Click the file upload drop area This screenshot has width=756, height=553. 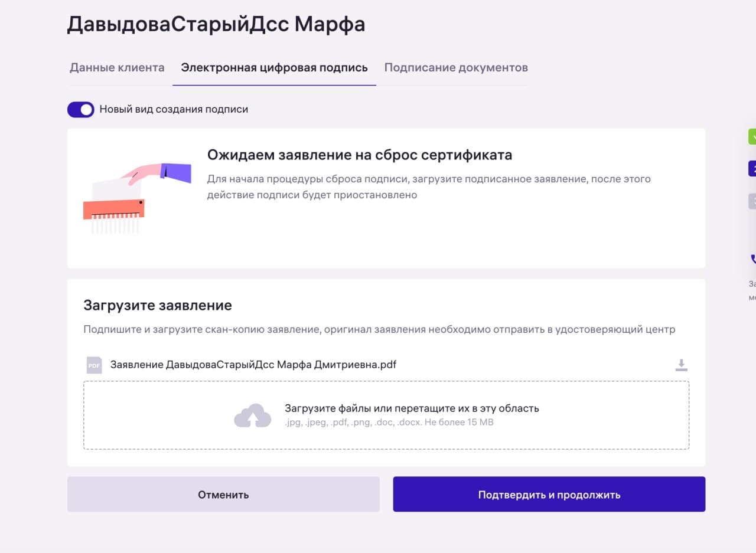pos(386,415)
